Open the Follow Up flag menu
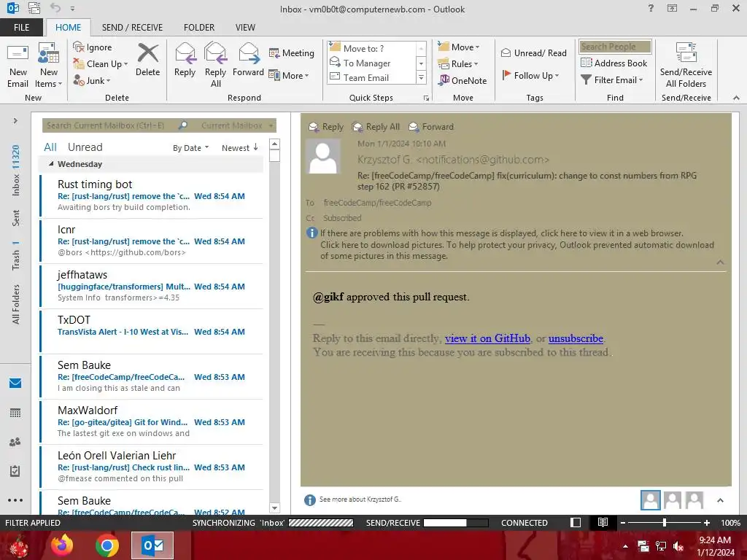 coord(530,75)
